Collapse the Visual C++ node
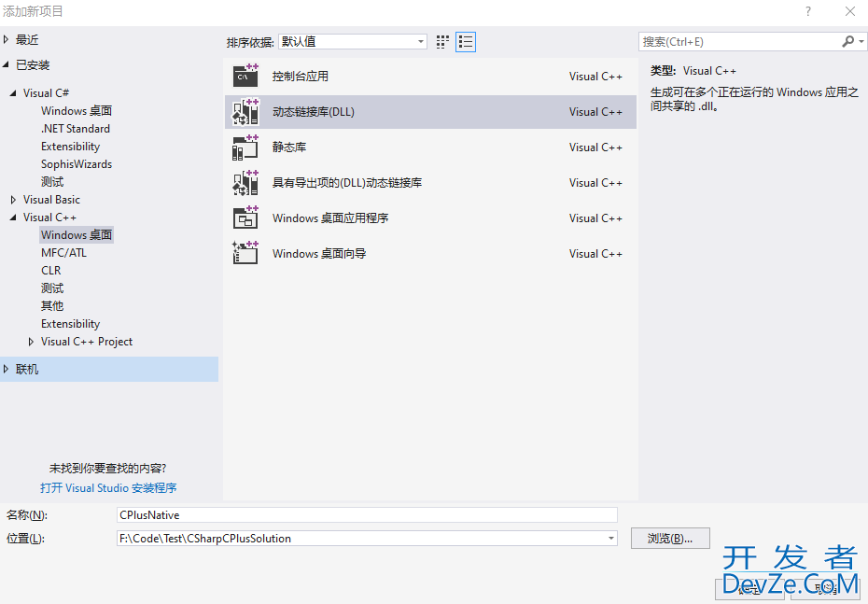The image size is (868, 604). coord(13,217)
